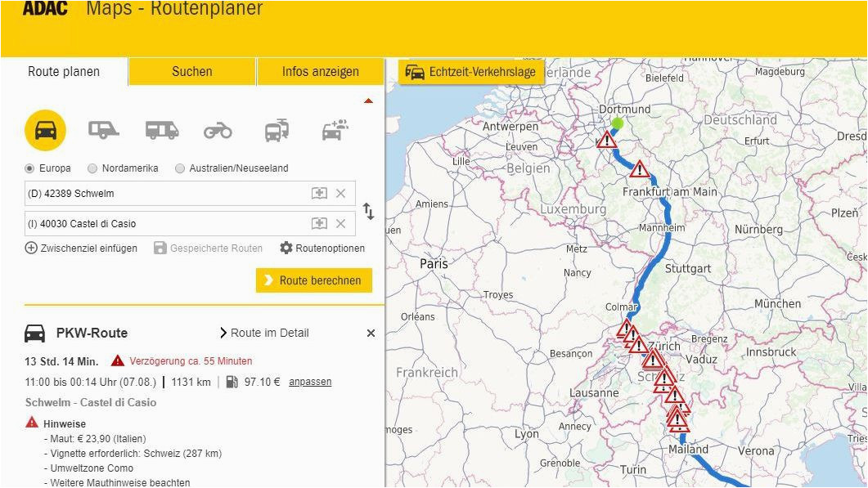The height and width of the screenshot is (488, 868).
Task: Toggle the Echtzeit-Verkehrslage button
Action: 471,72
